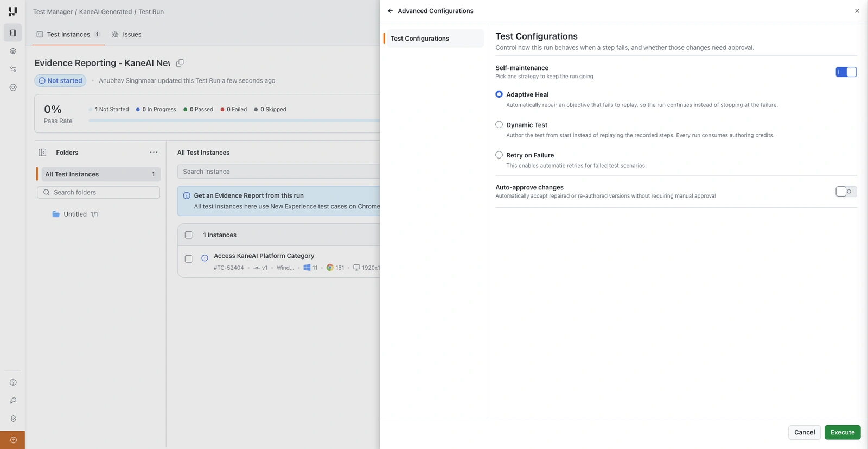Click the #TC-52404 test case ID
The image size is (868, 449).
pyautogui.click(x=229, y=268)
